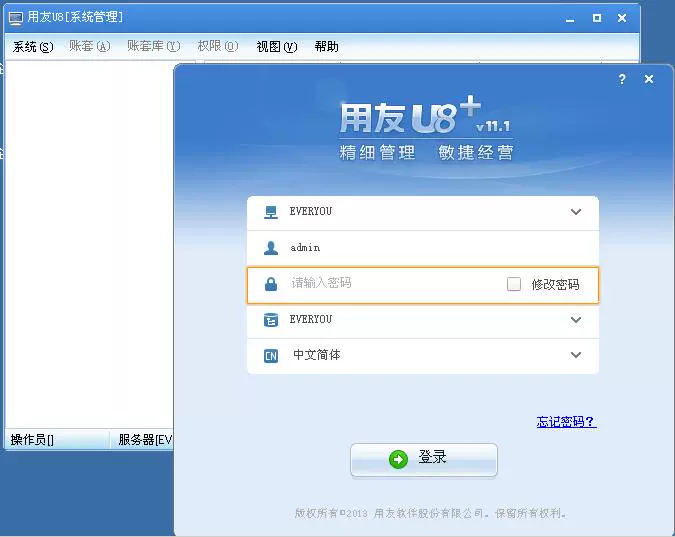
Task: Expand the account database EVERYOU dropdown arrow
Action: pos(576,320)
